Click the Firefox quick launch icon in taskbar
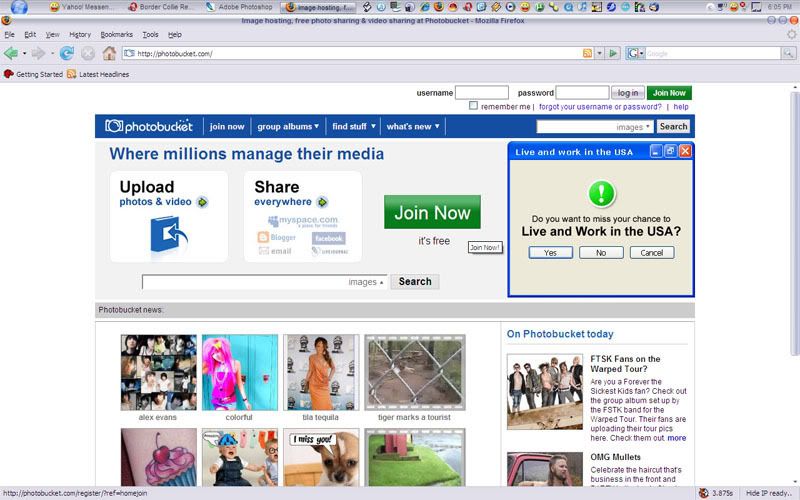 [438, 7]
